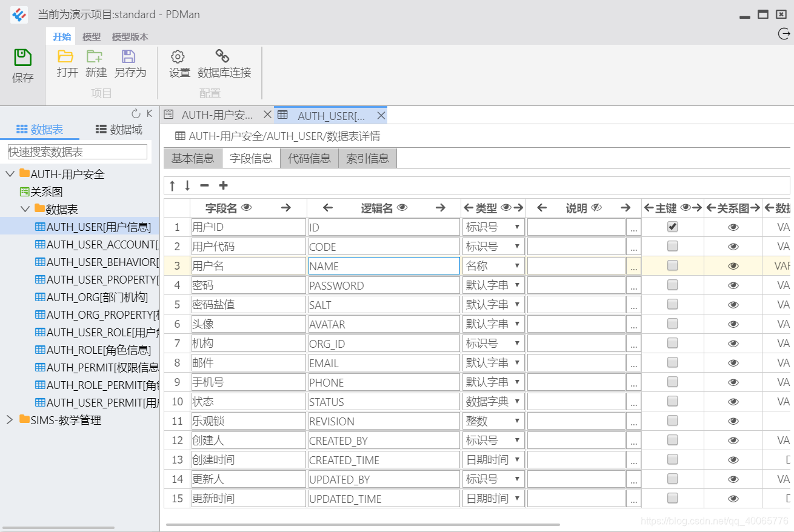The width and height of the screenshot is (794, 532).
Task: Open a project with the 打开 icon
Action: [67, 64]
